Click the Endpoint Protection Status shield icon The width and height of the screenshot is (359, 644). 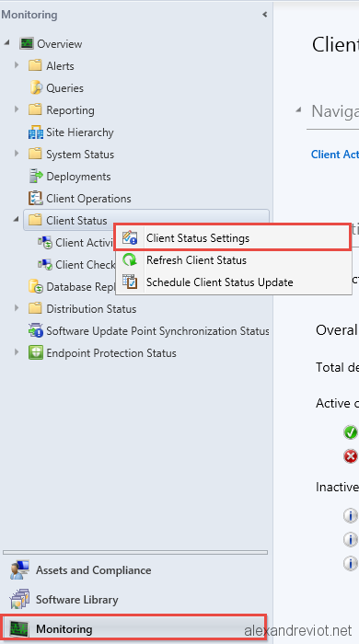click(x=36, y=352)
